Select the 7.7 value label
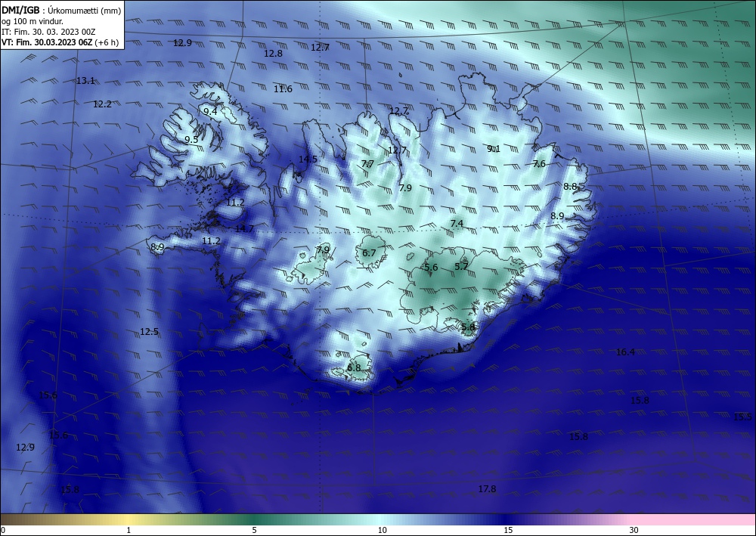756x536 pixels. pos(368,164)
